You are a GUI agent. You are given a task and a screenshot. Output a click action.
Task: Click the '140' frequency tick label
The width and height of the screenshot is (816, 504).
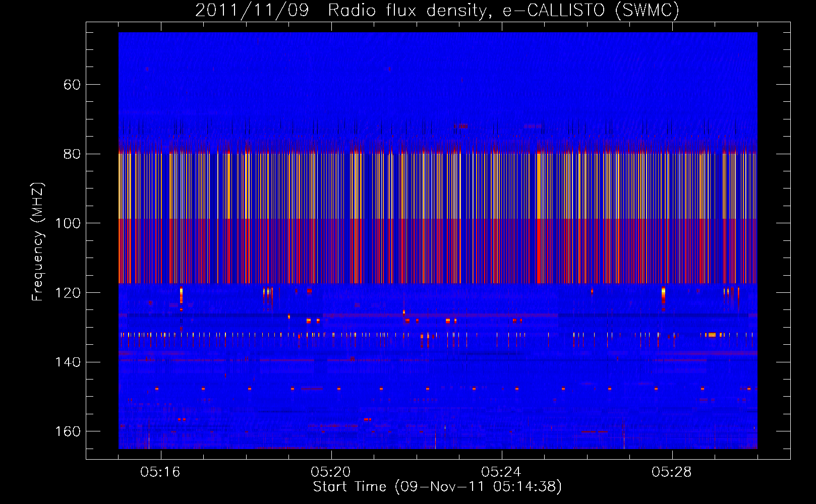(x=68, y=362)
